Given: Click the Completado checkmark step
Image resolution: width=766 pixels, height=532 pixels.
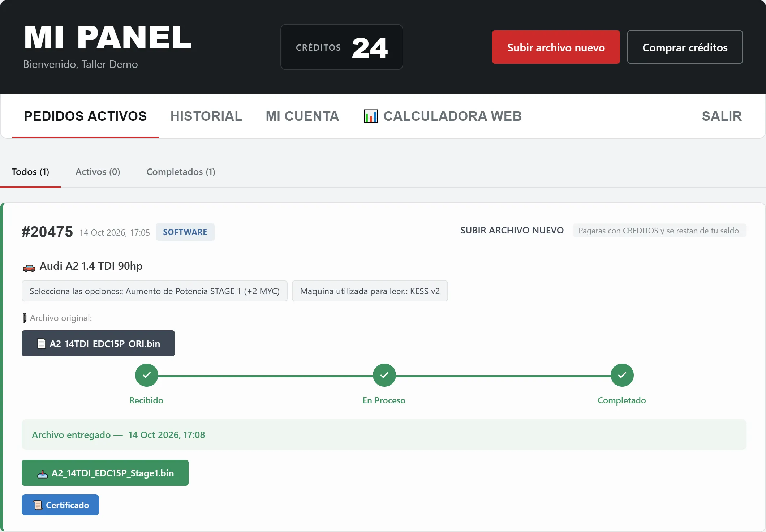Looking at the screenshot, I should tap(622, 375).
